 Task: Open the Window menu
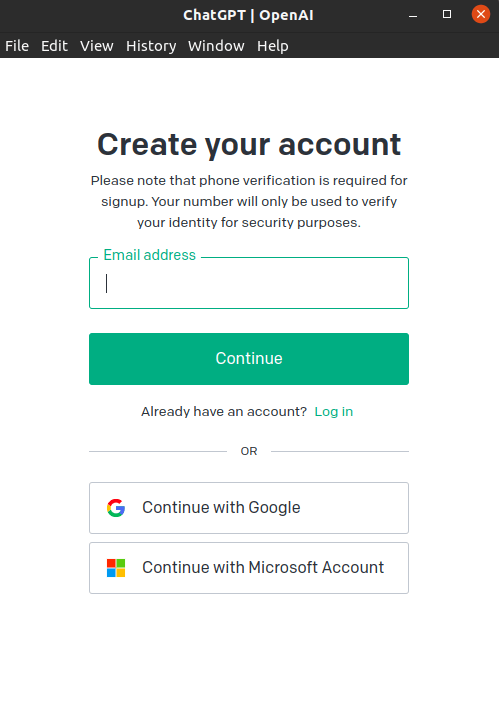coord(216,46)
